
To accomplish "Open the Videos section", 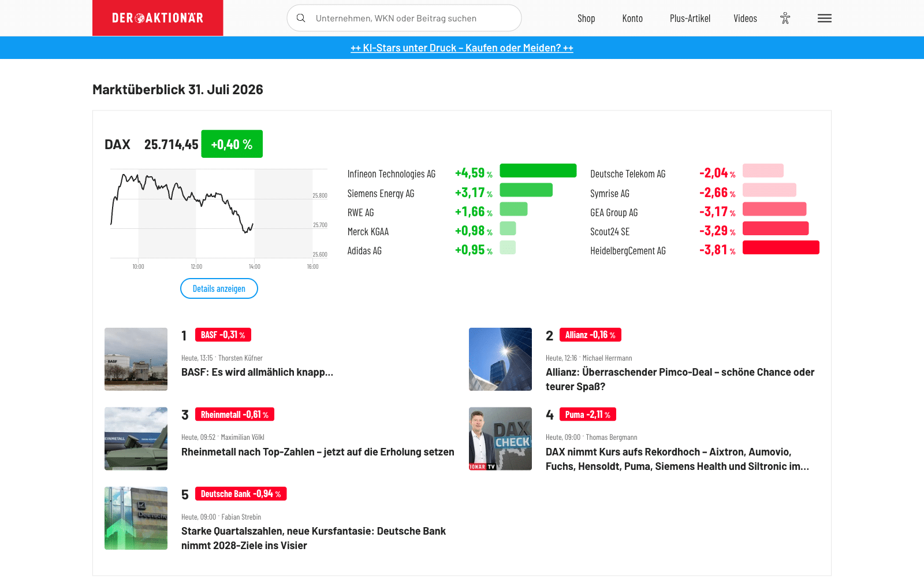I will [745, 18].
